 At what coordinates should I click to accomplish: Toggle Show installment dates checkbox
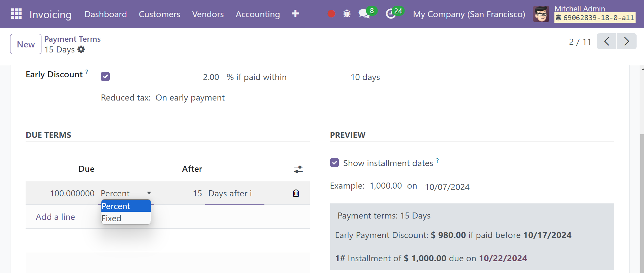click(334, 163)
